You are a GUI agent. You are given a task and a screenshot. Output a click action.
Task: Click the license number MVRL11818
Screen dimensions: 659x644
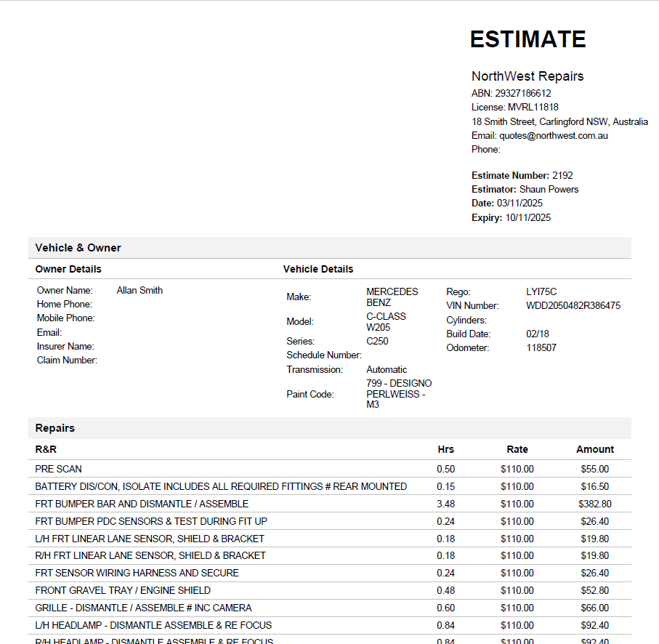tap(533, 107)
